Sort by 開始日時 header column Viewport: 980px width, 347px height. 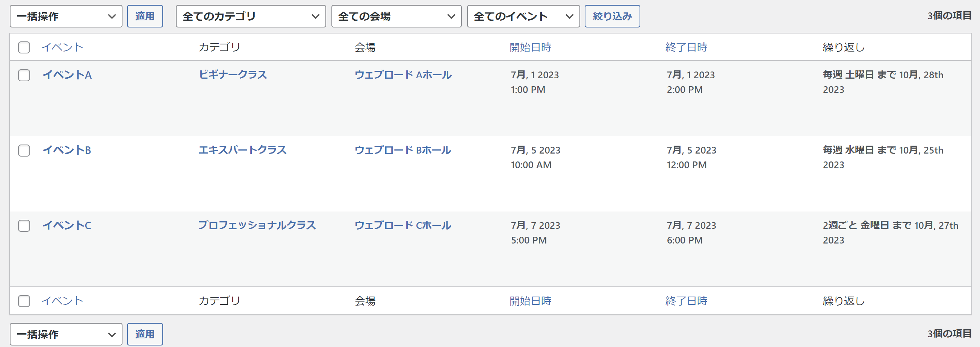530,47
